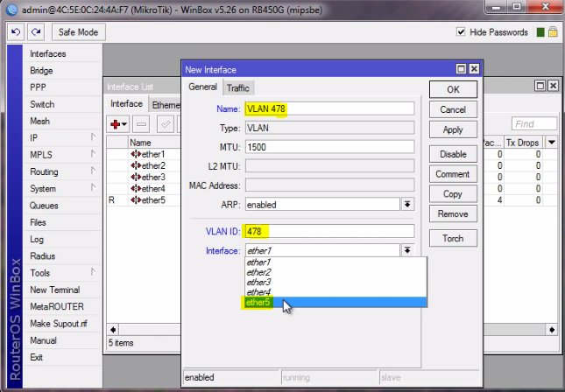Screen dimensions: 565x392
Task: Click the red plus Add icon
Action: point(116,124)
